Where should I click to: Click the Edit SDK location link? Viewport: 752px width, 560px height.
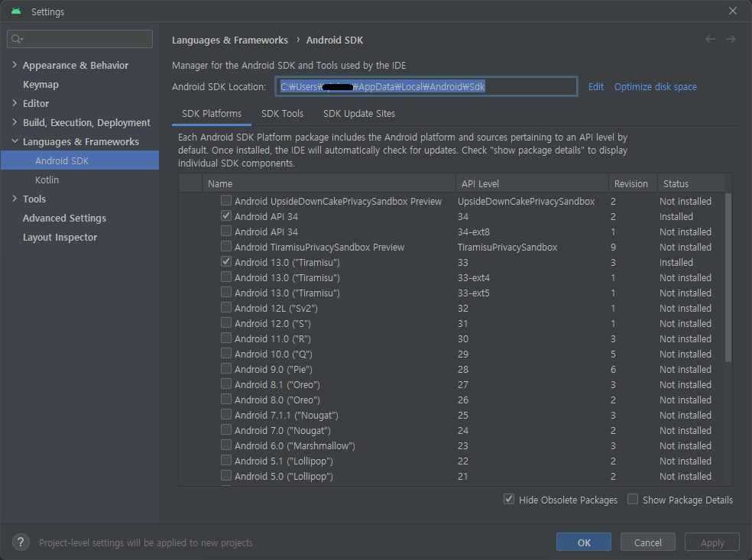click(595, 87)
